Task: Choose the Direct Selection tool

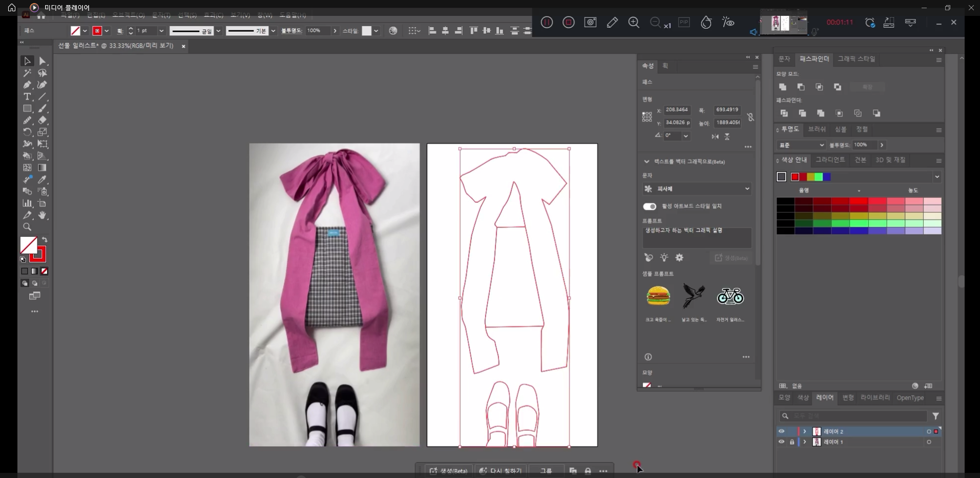Action: coord(43,61)
